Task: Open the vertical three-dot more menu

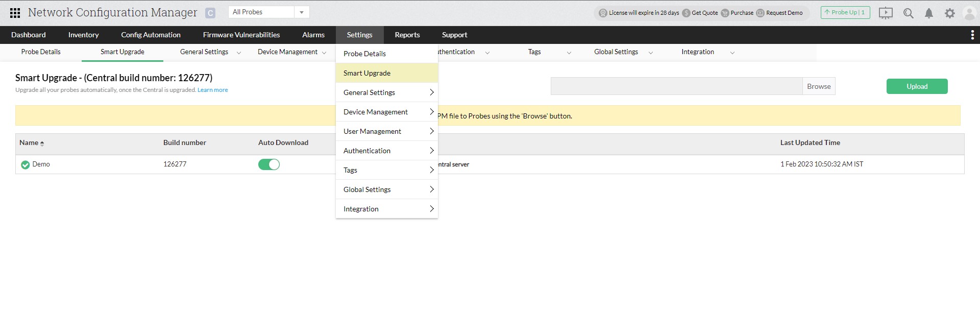Action: pos(972,35)
